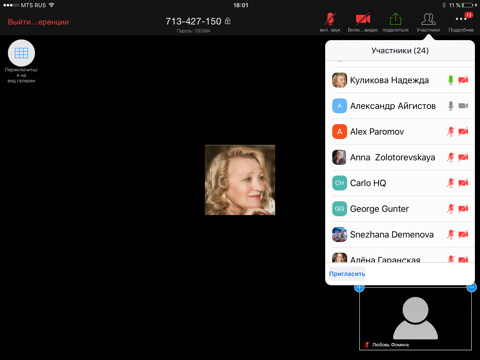Tap Александр Айгистов's blue A avatar

(x=339, y=106)
